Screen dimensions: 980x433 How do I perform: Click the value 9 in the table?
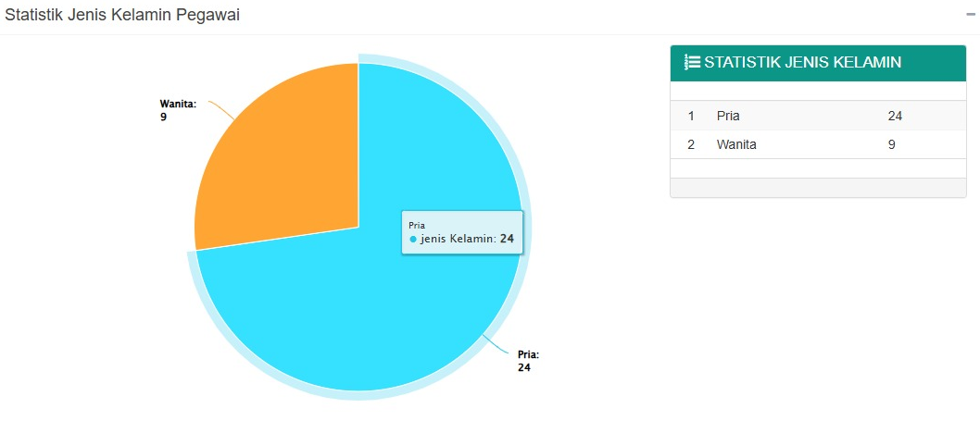coord(891,144)
